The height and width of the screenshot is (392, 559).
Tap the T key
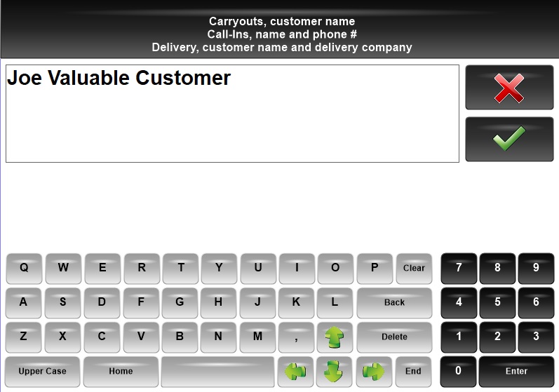181,269
